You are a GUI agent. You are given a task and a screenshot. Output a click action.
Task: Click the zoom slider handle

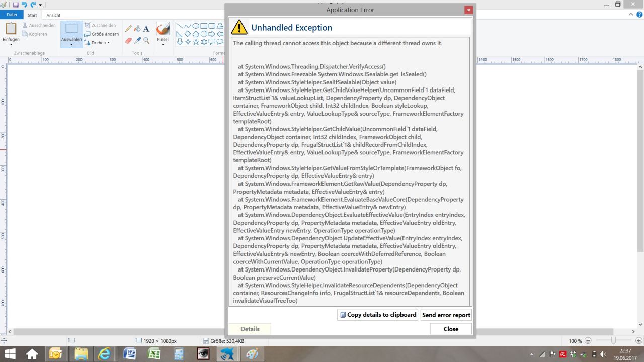[613, 341]
